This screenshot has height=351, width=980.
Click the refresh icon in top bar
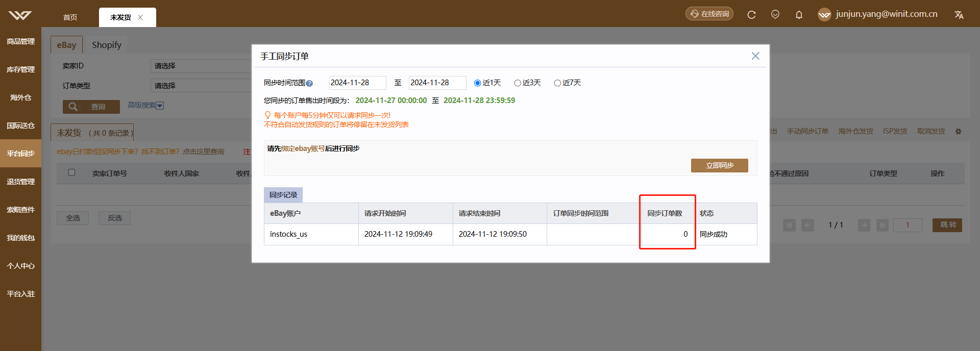coord(751,15)
